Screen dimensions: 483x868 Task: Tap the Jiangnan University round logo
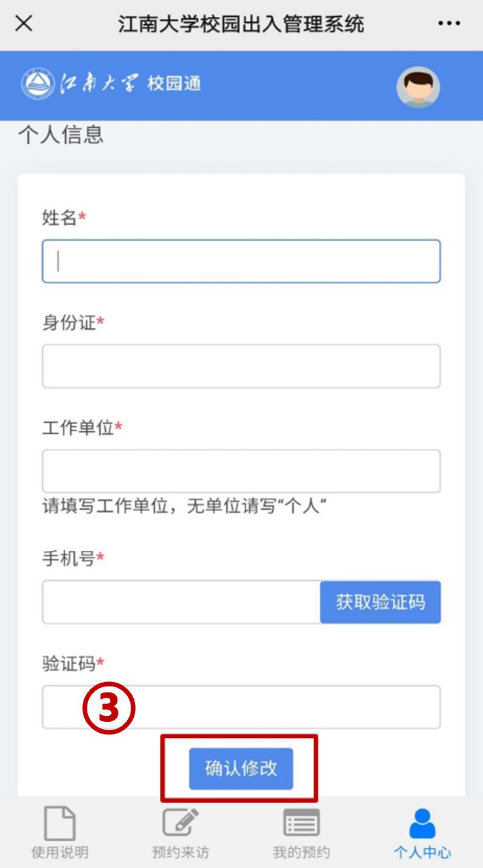(x=38, y=84)
